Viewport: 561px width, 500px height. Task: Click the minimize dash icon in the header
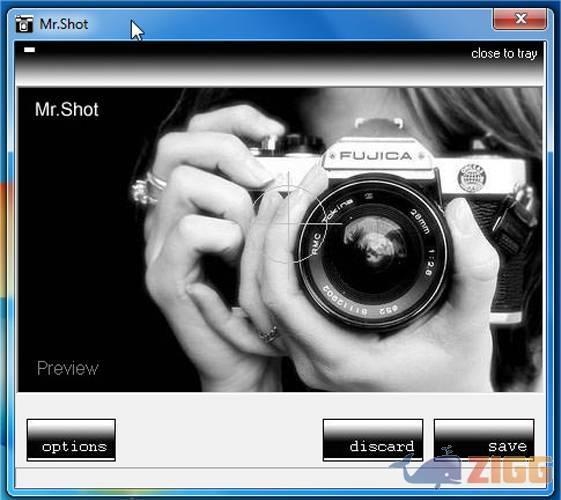pos(29,50)
